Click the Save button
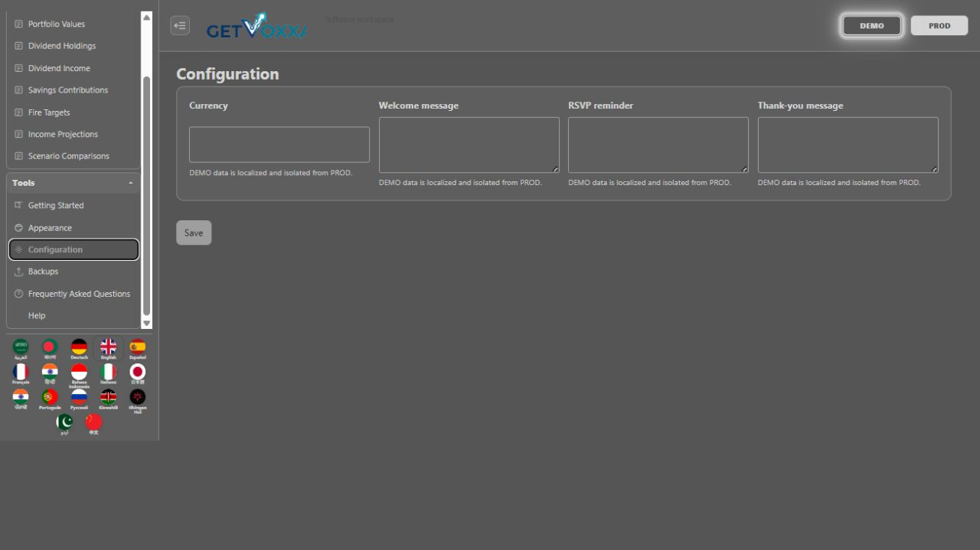This screenshot has height=550, width=980. pos(194,233)
